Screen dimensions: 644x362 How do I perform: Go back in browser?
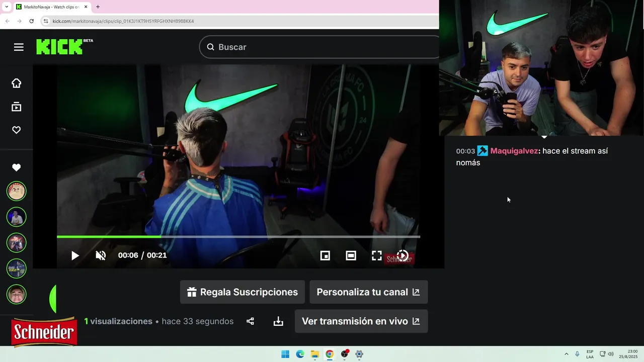(x=8, y=21)
